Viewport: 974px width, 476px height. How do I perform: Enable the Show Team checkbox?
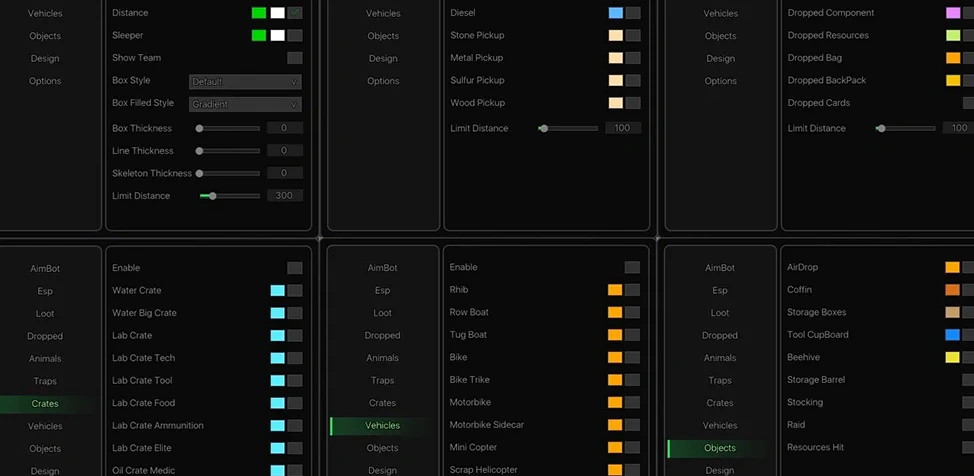295,58
